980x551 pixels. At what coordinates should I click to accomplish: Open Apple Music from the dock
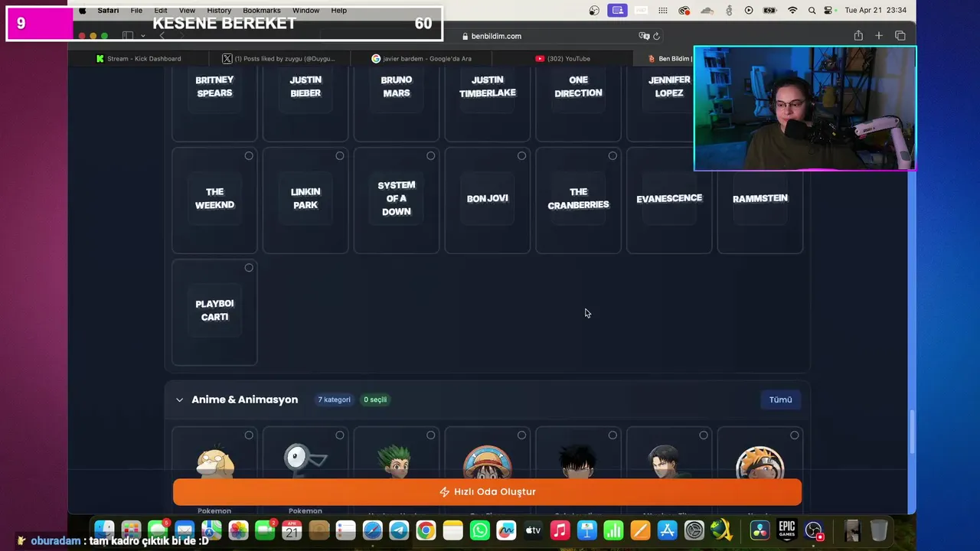[x=560, y=530]
